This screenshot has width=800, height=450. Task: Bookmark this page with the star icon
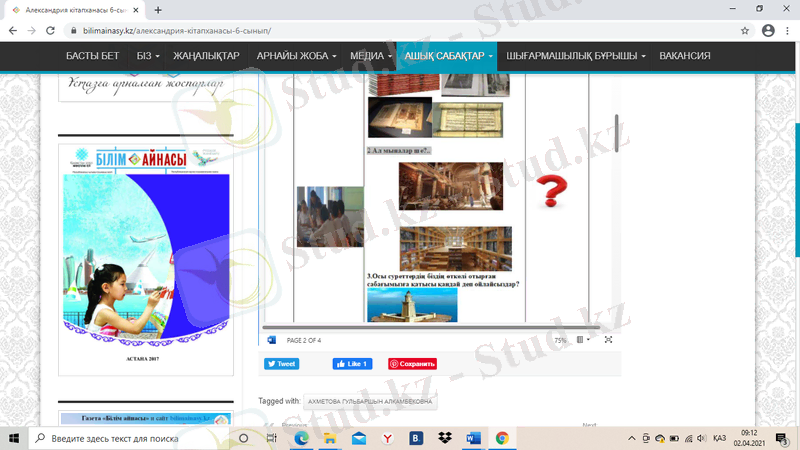(745, 31)
